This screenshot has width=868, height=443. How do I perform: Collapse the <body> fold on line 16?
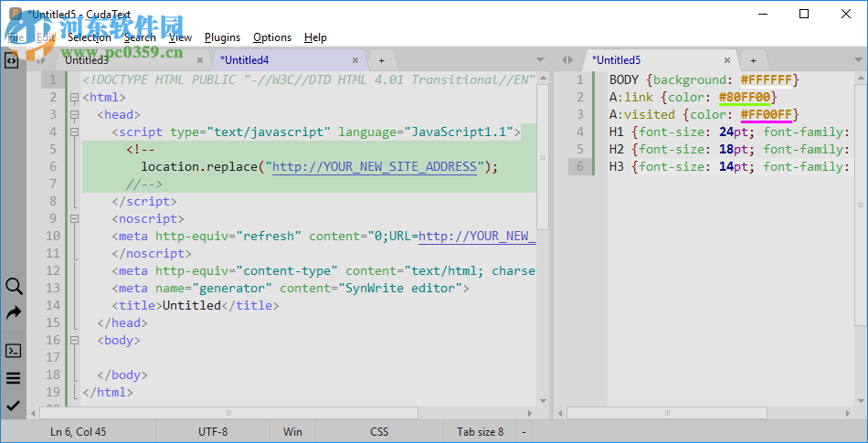point(74,341)
